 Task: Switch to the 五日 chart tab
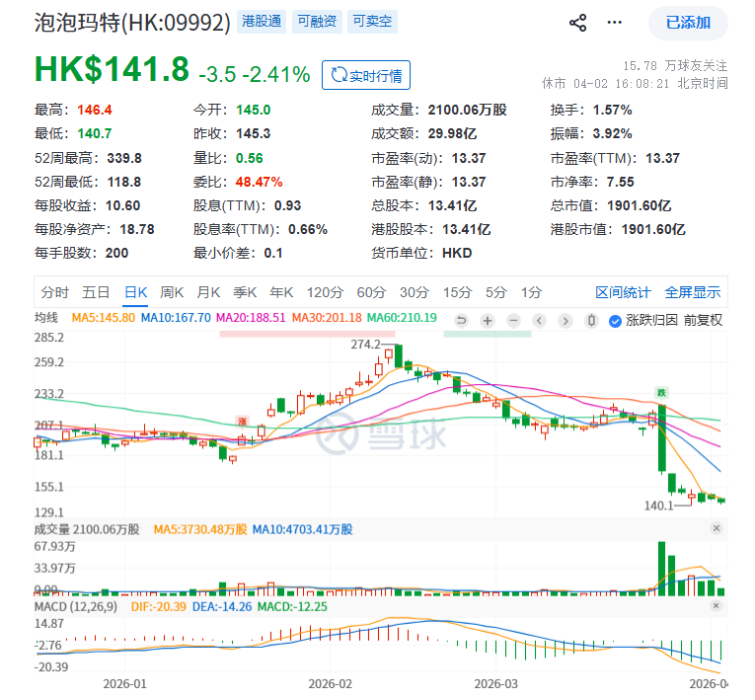(96, 292)
